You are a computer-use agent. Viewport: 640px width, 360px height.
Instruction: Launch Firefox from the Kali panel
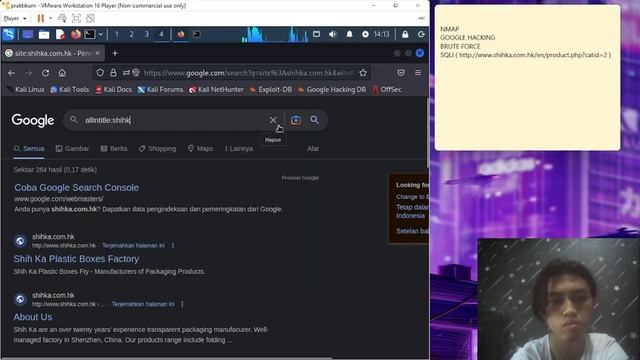point(76,34)
